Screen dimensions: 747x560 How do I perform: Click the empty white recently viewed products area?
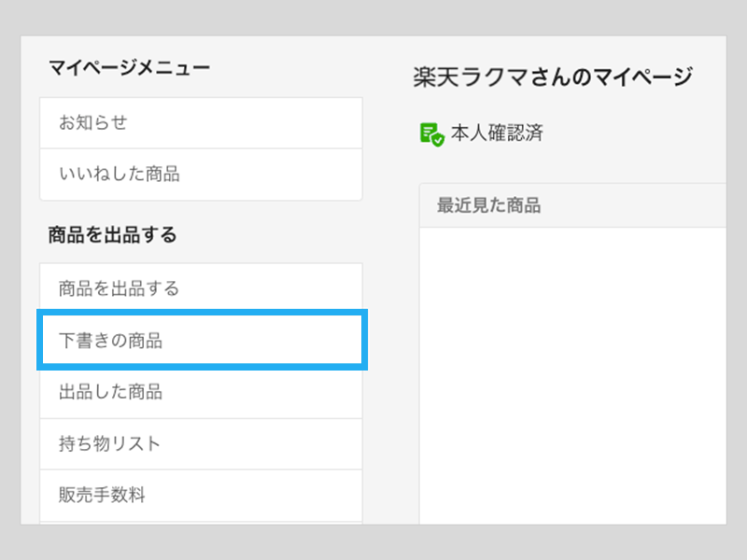click(571, 373)
